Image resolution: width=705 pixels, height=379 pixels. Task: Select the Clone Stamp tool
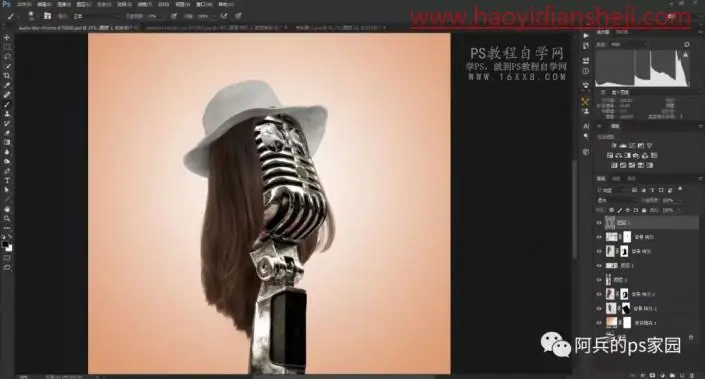(x=7, y=114)
